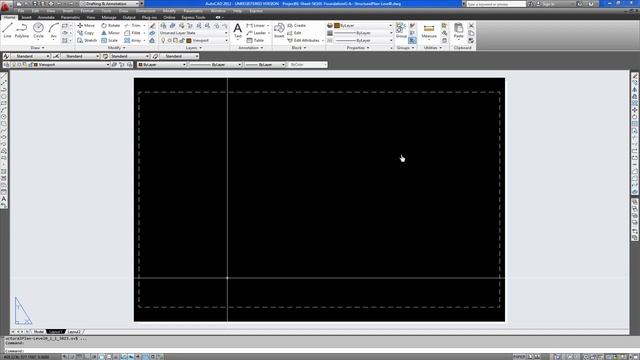Click the Group tool

401,31
